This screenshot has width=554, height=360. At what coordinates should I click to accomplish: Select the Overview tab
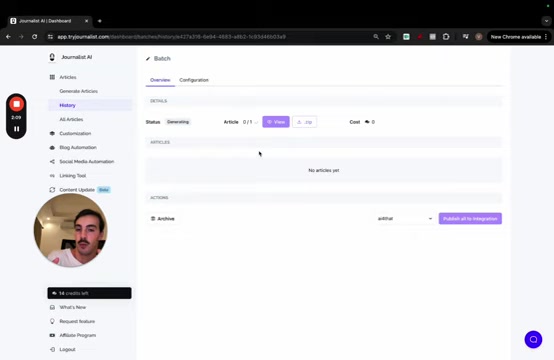click(x=160, y=80)
